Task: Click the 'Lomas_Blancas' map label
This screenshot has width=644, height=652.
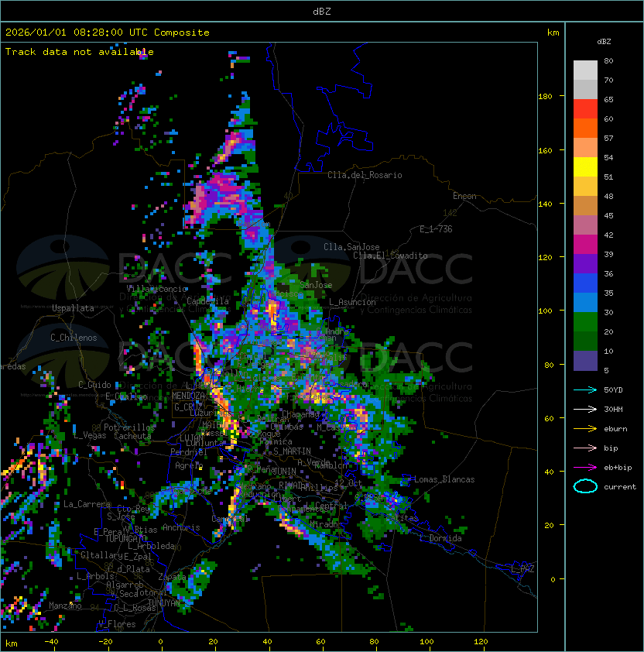Action: point(444,479)
